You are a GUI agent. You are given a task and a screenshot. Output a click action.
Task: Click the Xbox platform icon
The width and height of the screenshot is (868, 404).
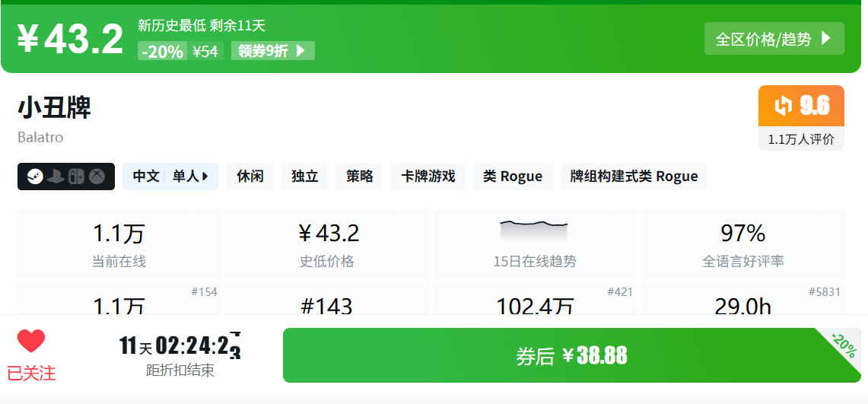tap(97, 177)
